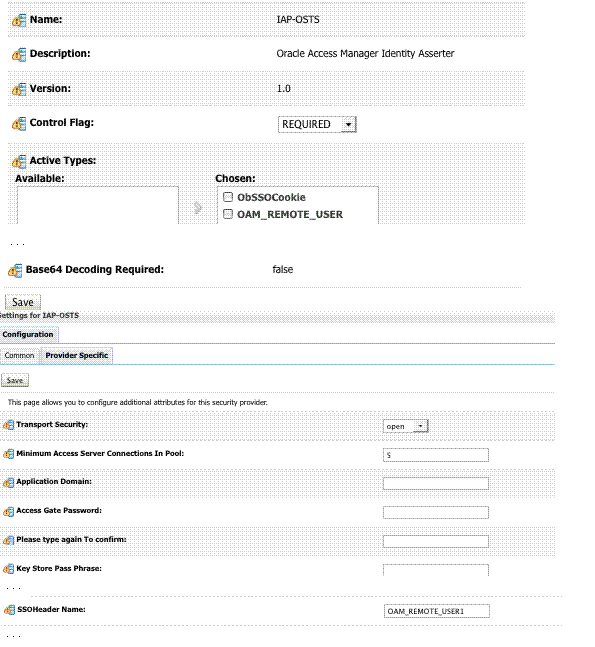
Task: Click the Transport Security attribute icon
Action: pyautogui.click(x=8, y=425)
